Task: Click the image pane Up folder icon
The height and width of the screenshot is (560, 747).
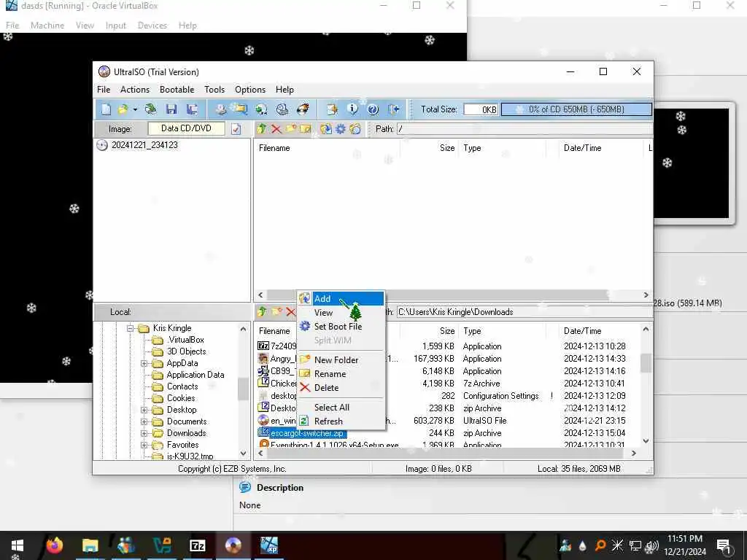Action: pos(262,129)
